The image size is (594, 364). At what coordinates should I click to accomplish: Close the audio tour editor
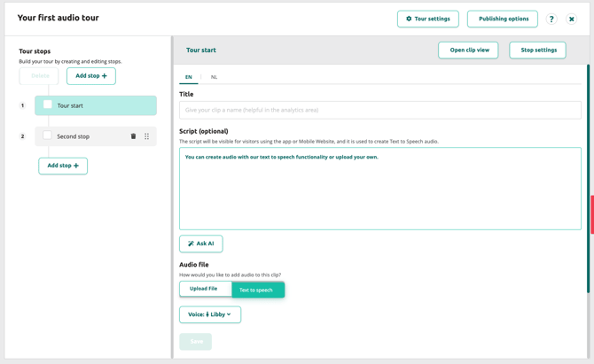(x=572, y=19)
